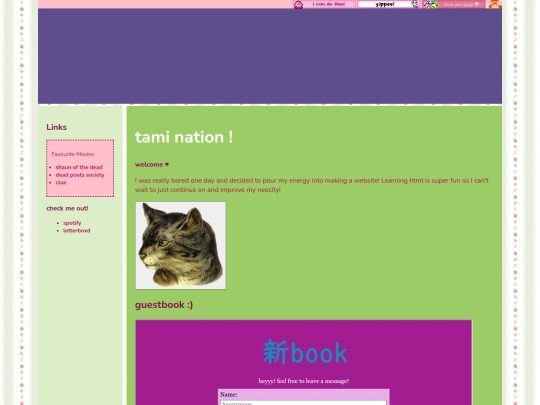The height and width of the screenshot is (405, 540).
Task: Open the 'dead poets society' link
Action: 80,175
